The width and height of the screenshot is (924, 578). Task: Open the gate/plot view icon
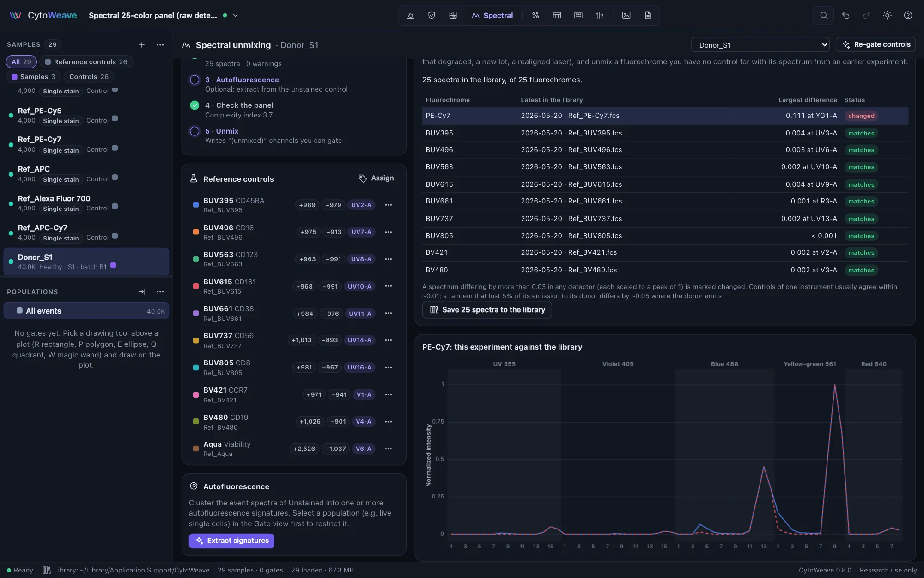410,16
